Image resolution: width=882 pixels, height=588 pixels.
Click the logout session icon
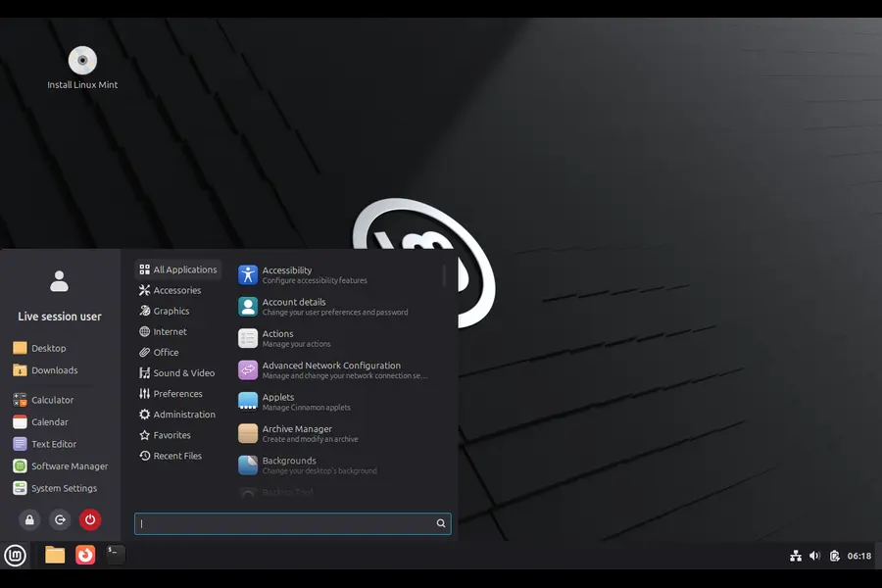pyautogui.click(x=59, y=519)
